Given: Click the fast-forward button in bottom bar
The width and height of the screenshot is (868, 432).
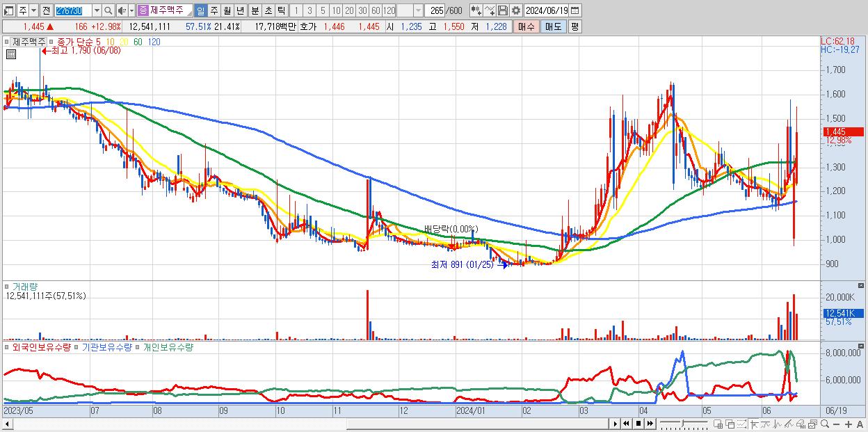Looking at the screenshot, I should coord(650,424).
